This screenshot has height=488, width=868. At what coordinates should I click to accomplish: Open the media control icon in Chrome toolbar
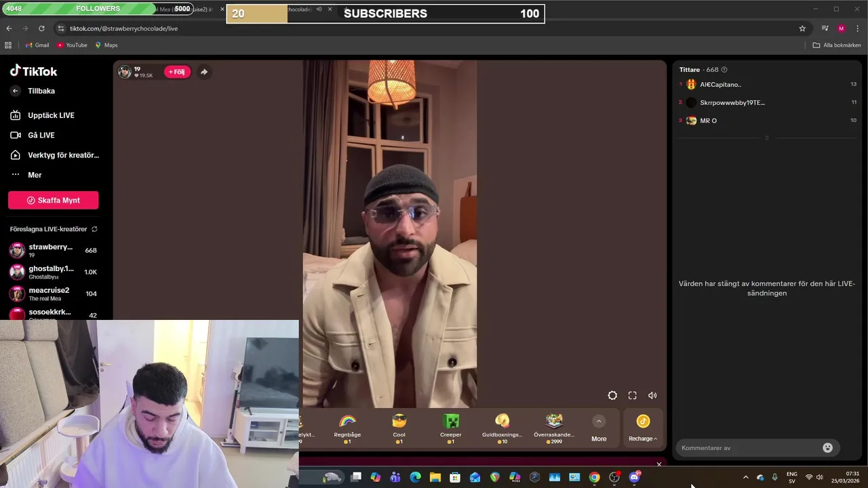[x=825, y=28]
